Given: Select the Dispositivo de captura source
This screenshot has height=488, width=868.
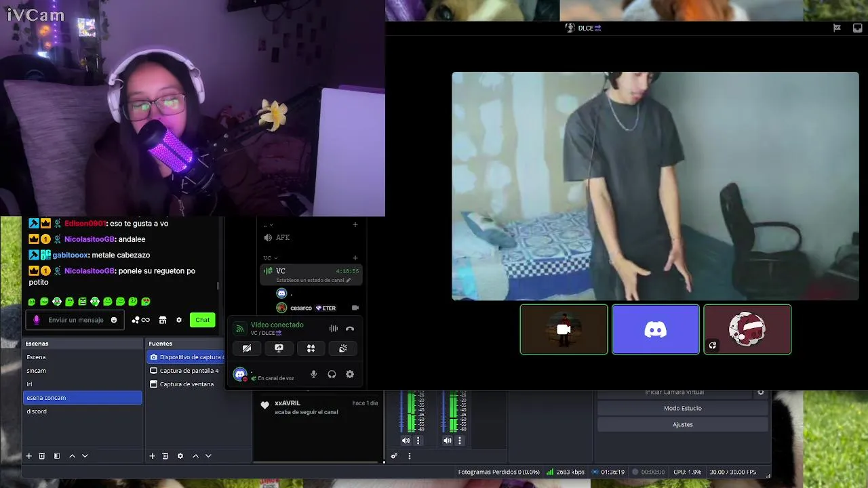Looking at the screenshot, I should [x=185, y=357].
